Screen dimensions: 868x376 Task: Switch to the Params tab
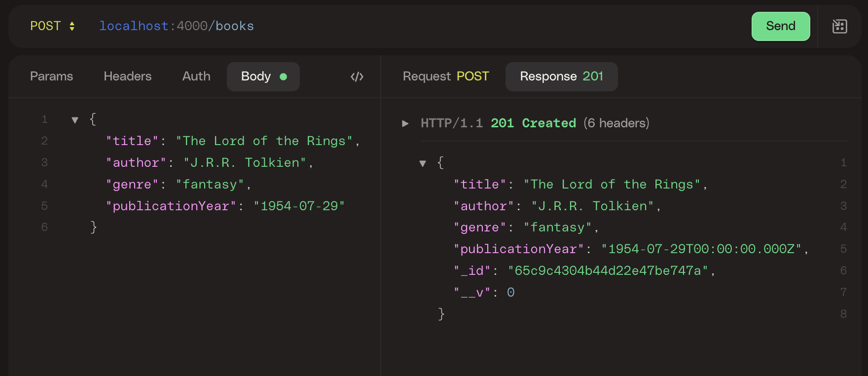[51, 76]
